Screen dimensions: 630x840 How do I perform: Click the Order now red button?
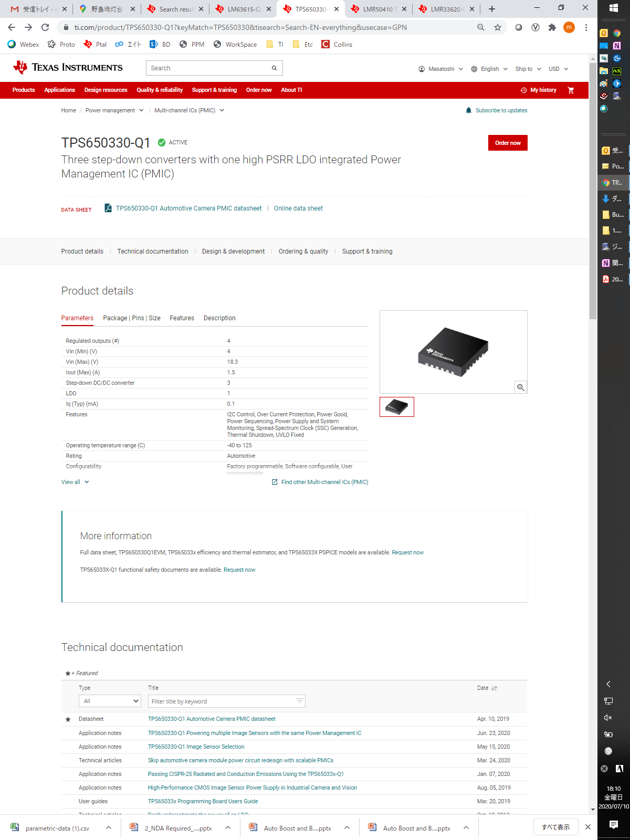[x=508, y=143]
